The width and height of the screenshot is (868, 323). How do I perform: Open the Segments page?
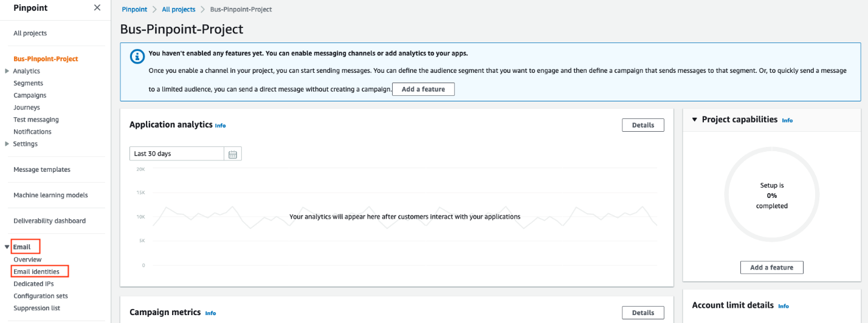coord(29,83)
